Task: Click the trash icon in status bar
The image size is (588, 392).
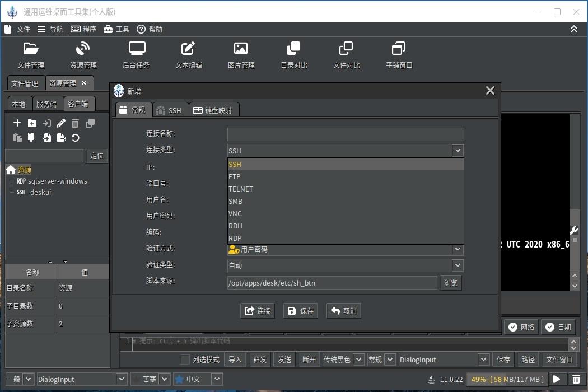Action: pyautogui.click(x=576, y=379)
